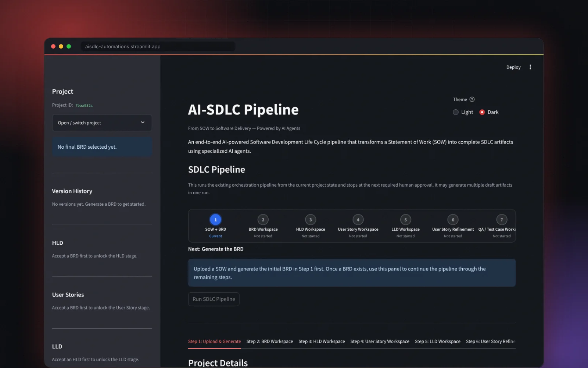Click the Project sidebar heading
The width and height of the screenshot is (588, 368).
[x=62, y=92]
